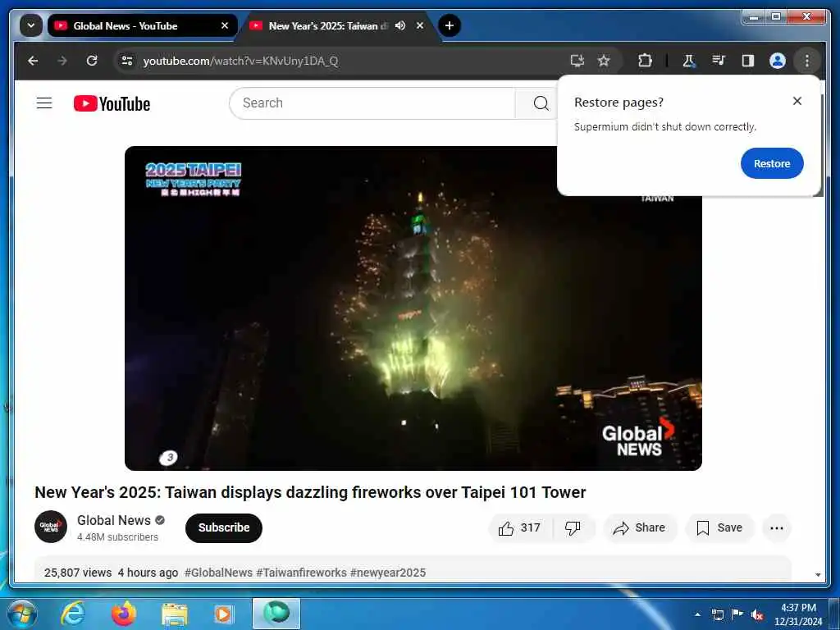Bookmark this page with the star icon
The image size is (840, 630).
pyautogui.click(x=604, y=61)
